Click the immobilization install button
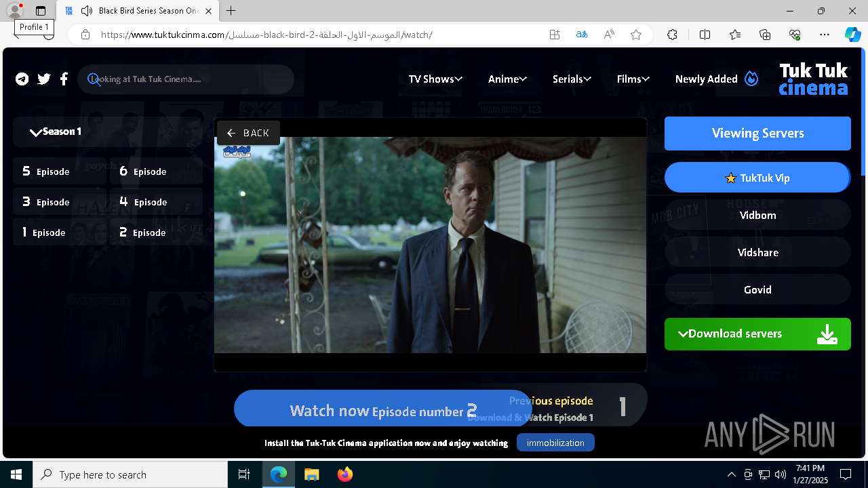Screen dimensions: 868x488 [x=555, y=443]
